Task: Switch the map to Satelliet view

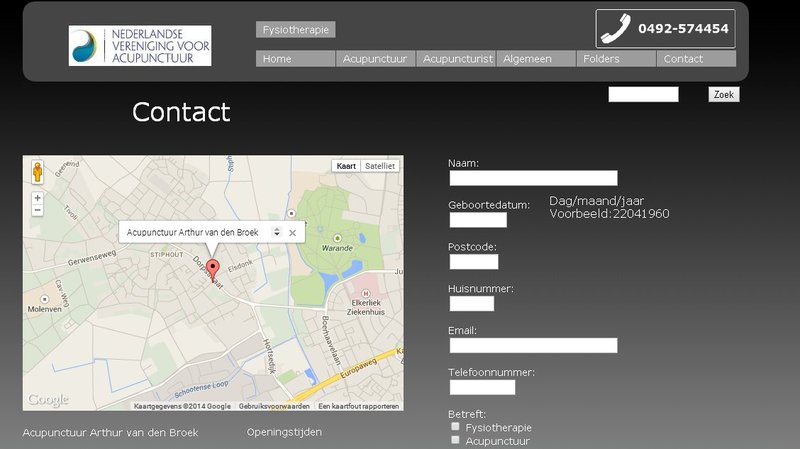Action: click(x=380, y=166)
